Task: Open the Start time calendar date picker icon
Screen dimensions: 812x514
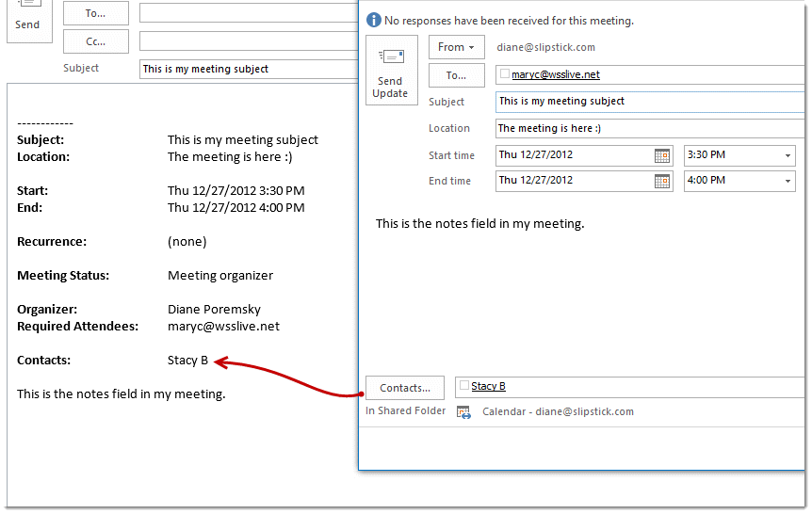Action: point(662,155)
